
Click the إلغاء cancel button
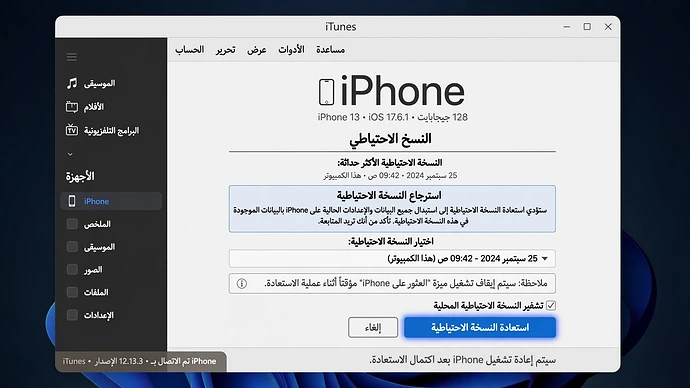[x=373, y=327]
